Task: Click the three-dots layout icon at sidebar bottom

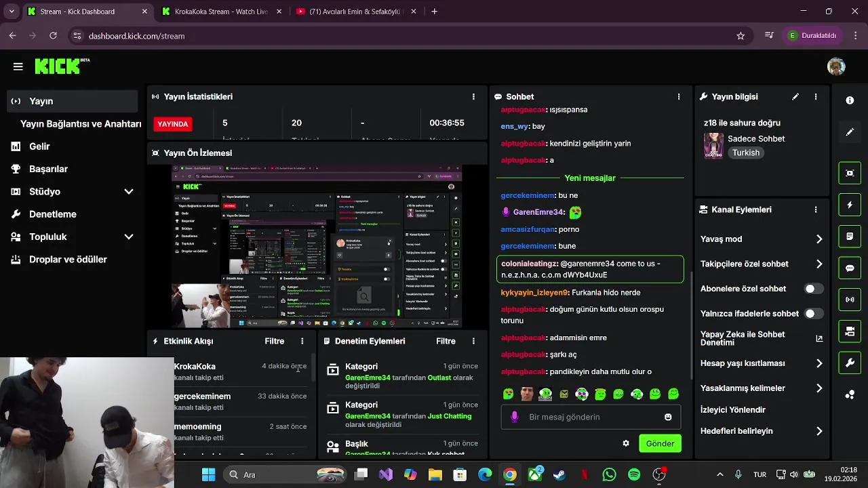Action: point(850,395)
